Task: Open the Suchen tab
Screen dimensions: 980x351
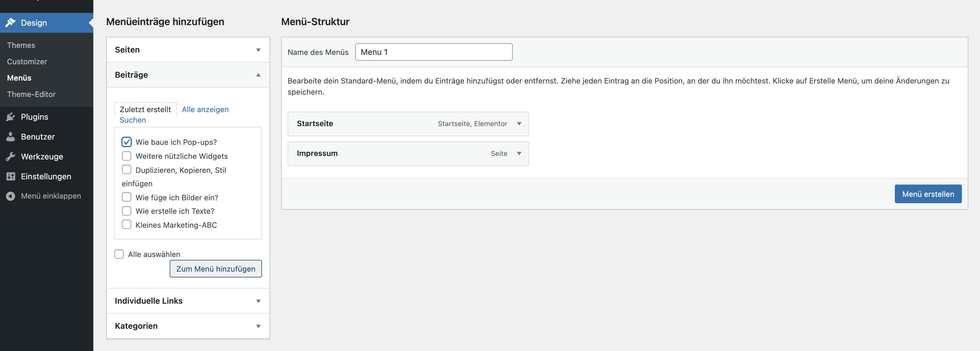Action: (x=132, y=120)
